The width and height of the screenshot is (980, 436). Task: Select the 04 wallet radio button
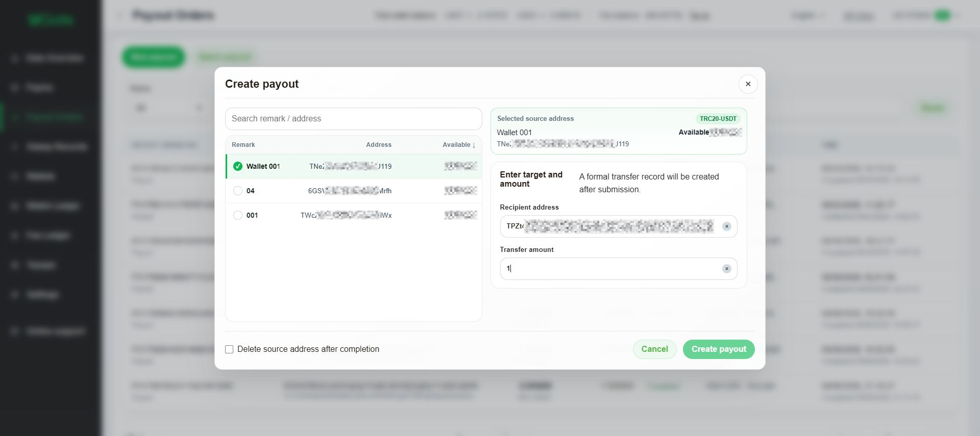pyautogui.click(x=238, y=191)
